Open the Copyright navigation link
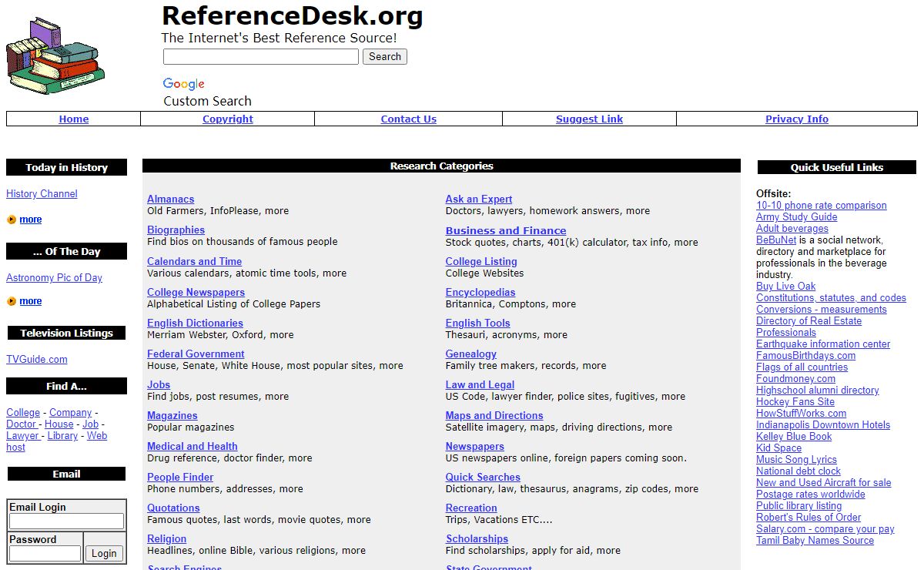Image resolution: width=924 pixels, height=570 pixels. (x=228, y=119)
